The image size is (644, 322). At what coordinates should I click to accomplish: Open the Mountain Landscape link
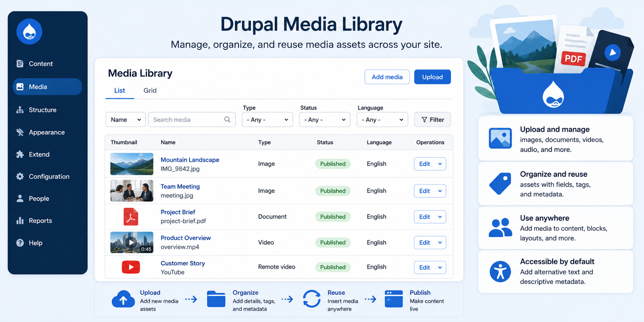point(190,160)
